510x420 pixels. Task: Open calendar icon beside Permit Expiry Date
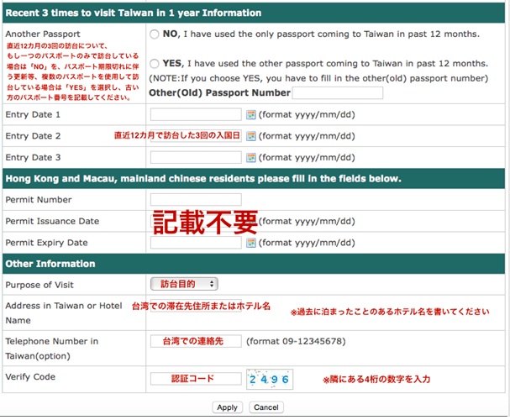pos(250,243)
